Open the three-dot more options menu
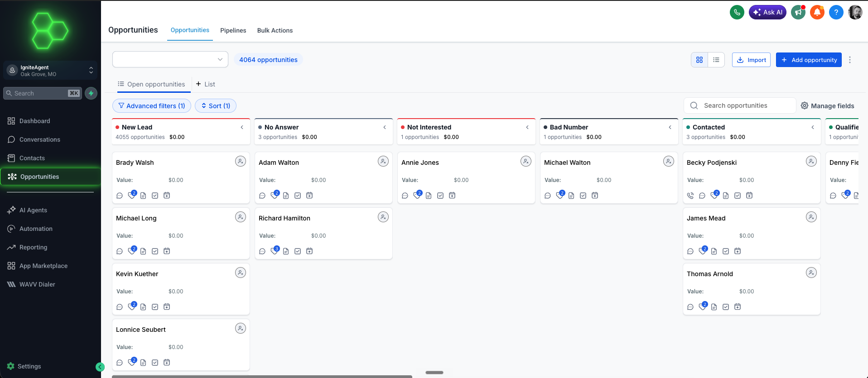The image size is (868, 378). click(850, 60)
